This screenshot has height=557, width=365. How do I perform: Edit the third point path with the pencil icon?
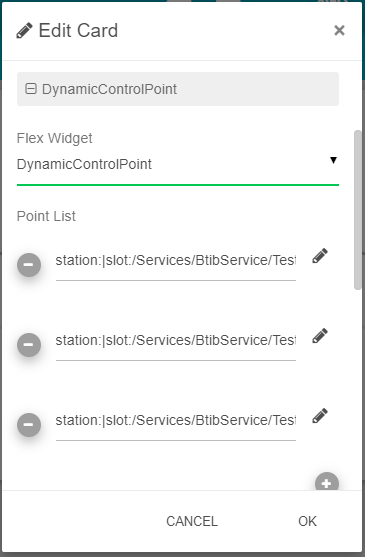click(320, 416)
